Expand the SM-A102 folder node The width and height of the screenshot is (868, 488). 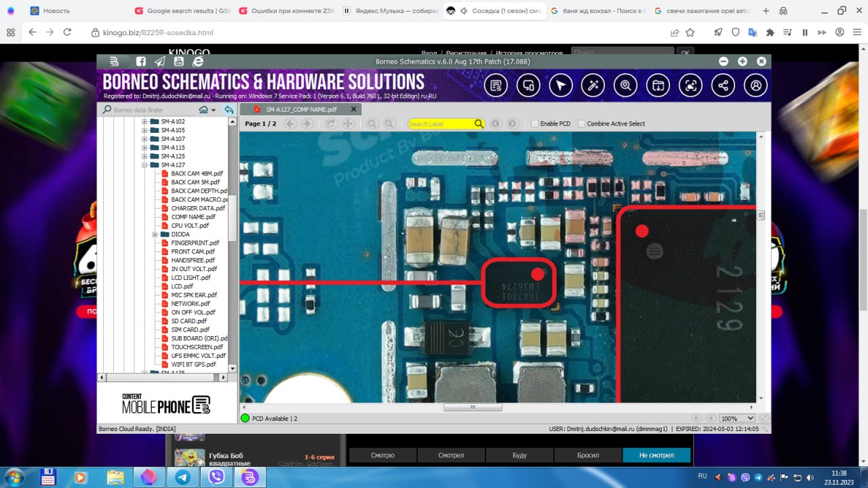144,122
